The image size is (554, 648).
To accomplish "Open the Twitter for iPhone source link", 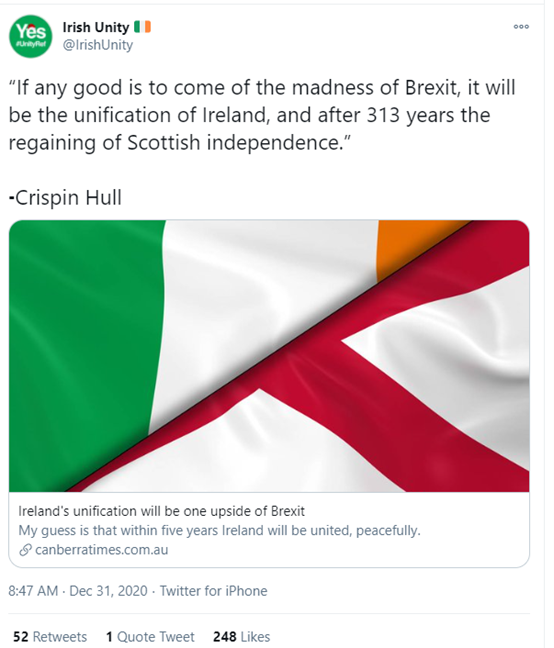I will [x=214, y=591].
